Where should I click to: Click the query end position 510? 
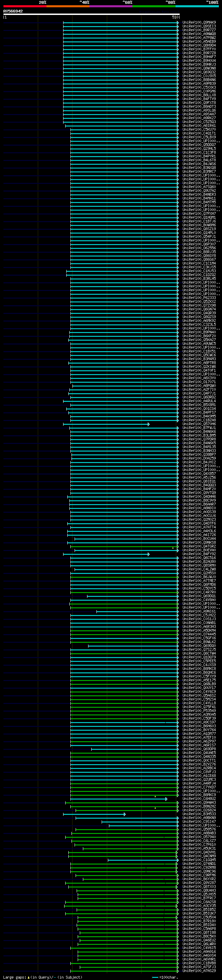(175, 17)
